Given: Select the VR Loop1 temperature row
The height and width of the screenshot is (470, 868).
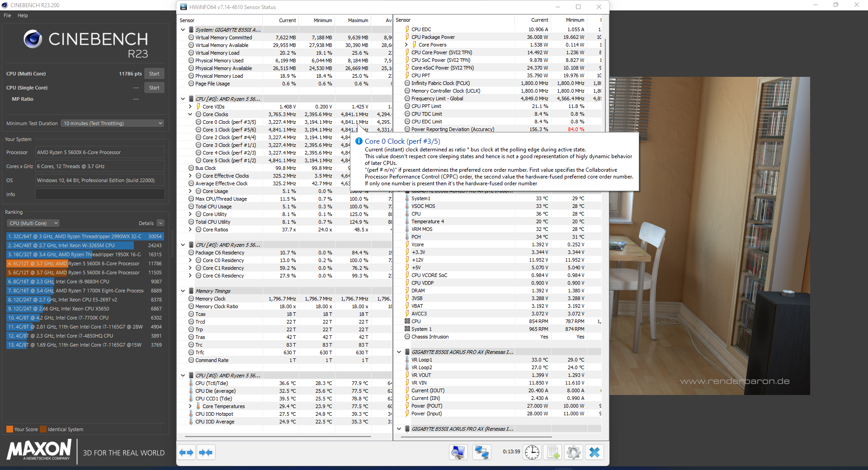Looking at the screenshot, I should coord(497,360).
